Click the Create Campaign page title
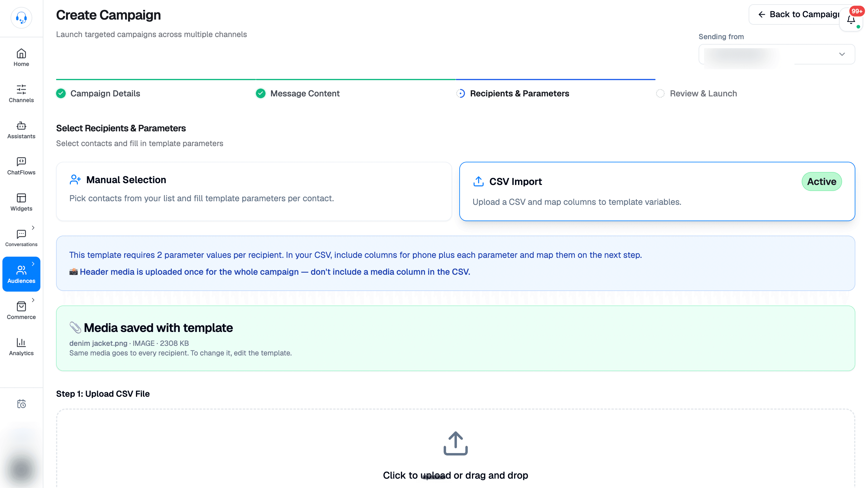This screenshot has height=488, width=868. [108, 15]
